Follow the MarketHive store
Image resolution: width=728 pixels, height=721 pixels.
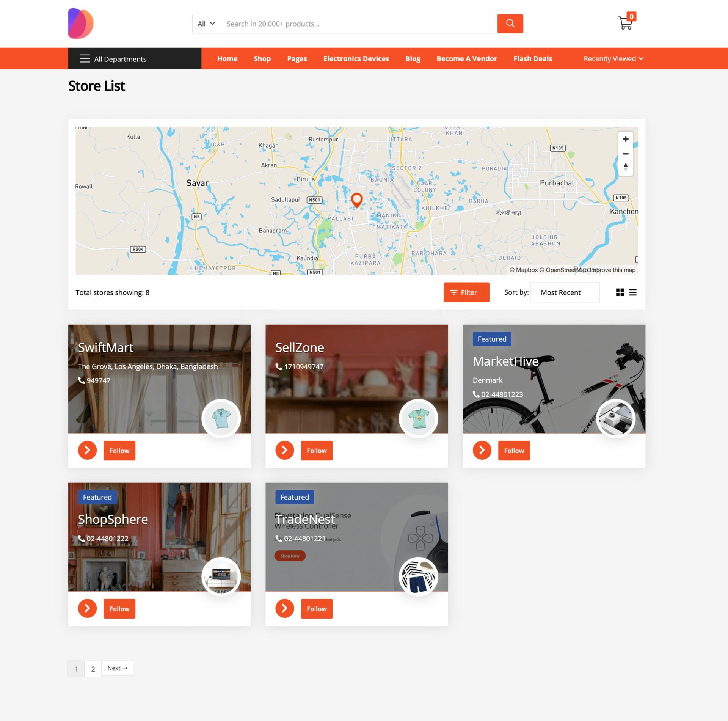pos(514,450)
